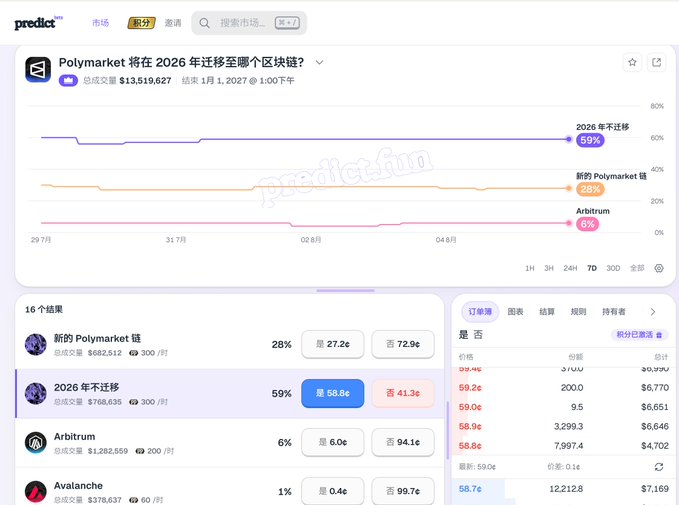The height and width of the screenshot is (505, 679).
Task: Click the 59.0¢ ask price row
Action: 563,407
